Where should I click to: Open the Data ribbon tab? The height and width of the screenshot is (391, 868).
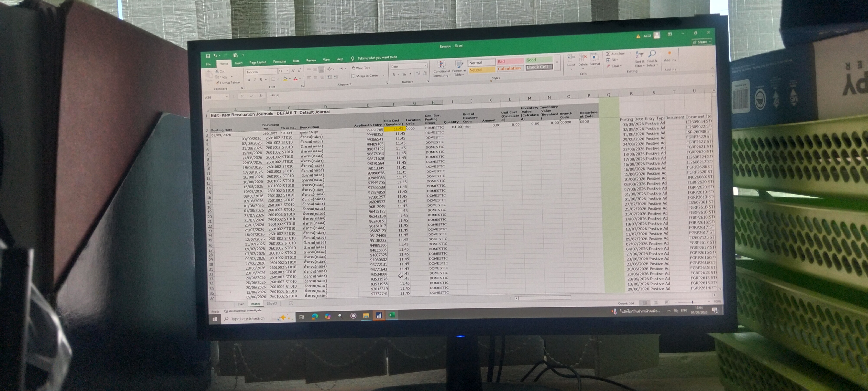[296, 61]
